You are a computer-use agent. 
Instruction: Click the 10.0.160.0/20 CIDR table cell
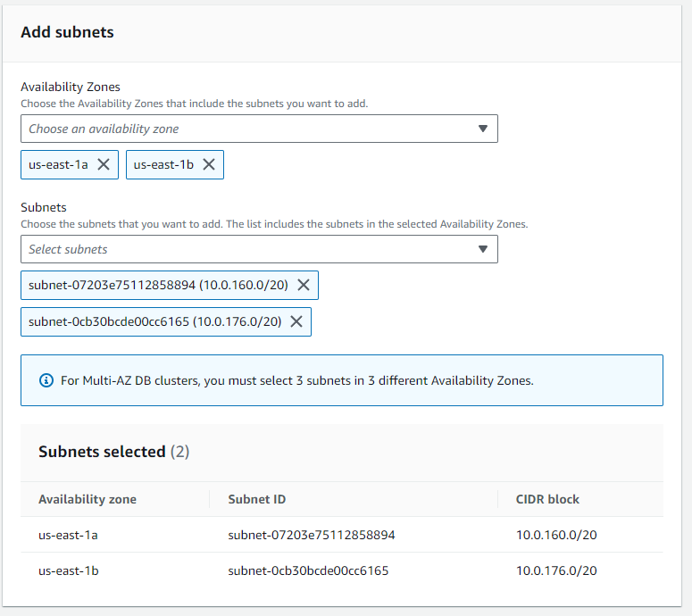click(x=556, y=535)
